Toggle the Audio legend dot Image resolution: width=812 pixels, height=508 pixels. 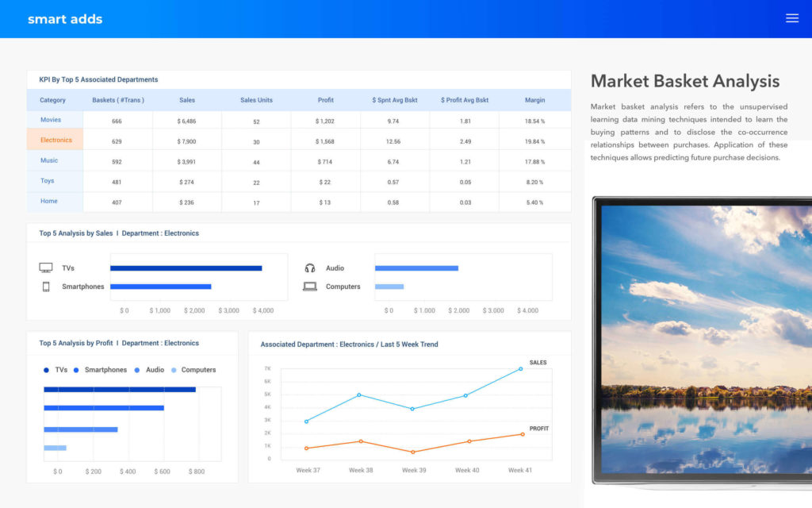(137, 370)
